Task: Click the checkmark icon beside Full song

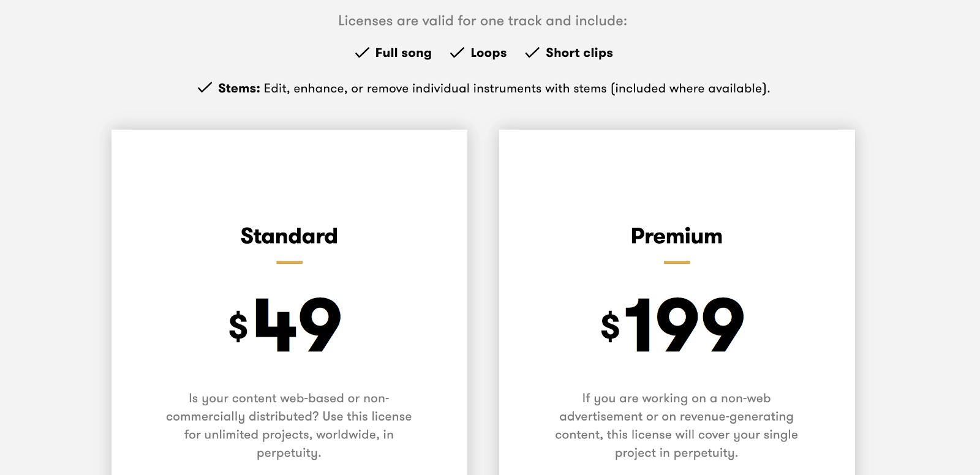Action: (x=362, y=53)
